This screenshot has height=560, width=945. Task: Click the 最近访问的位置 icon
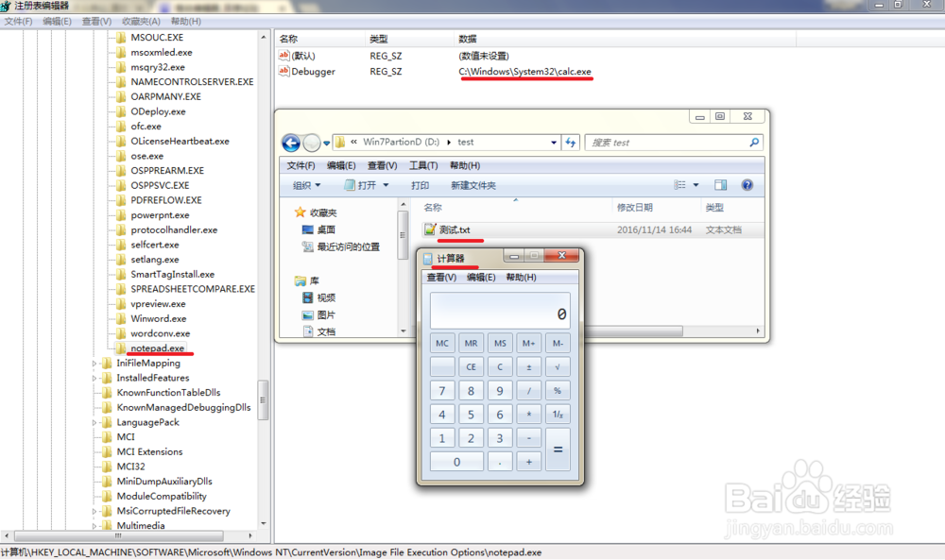tap(308, 246)
